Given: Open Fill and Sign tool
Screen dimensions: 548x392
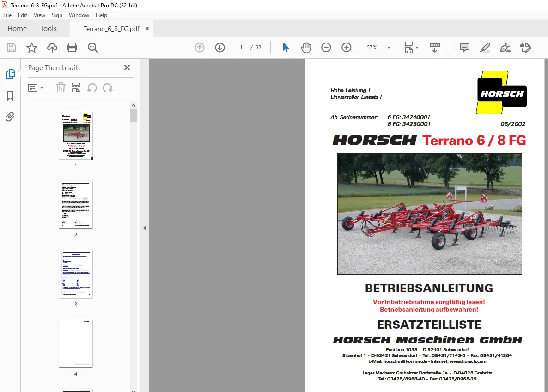Looking at the screenshot, I should pyautogui.click(x=505, y=48).
